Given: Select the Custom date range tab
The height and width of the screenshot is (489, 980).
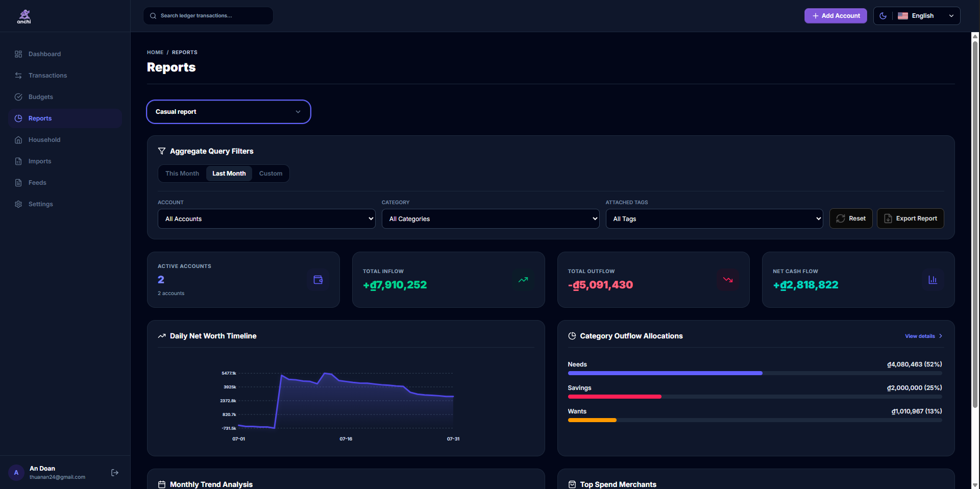Looking at the screenshot, I should click(x=271, y=174).
